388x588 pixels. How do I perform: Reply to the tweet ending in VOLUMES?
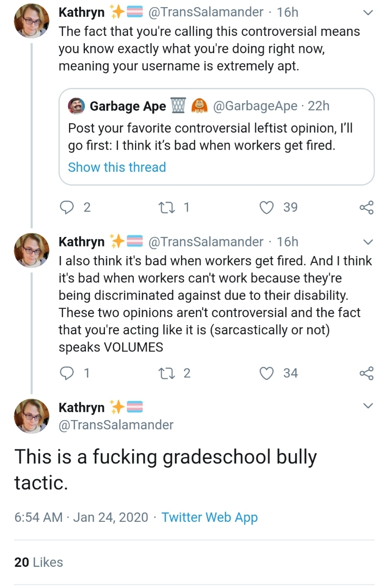(66, 373)
